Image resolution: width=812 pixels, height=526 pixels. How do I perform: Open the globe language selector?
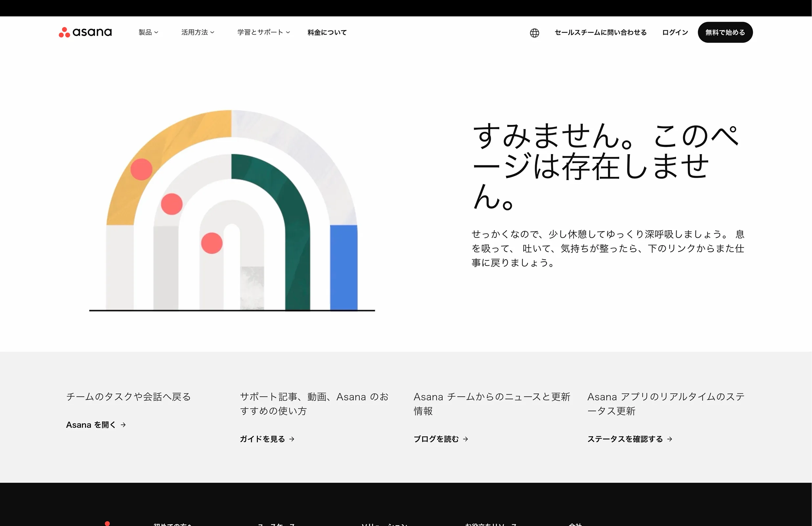tap(534, 33)
